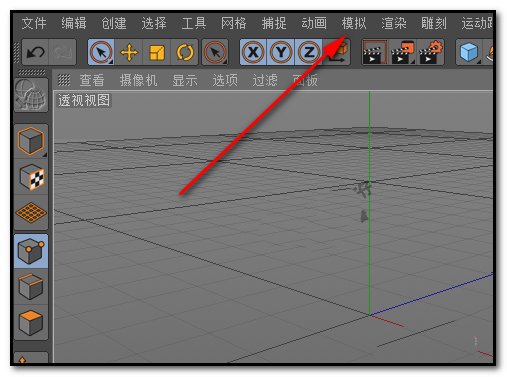The width and height of the screenshot is (507, 377).
Task: Open the 雕刻 menu
Action: coord(434,23)
